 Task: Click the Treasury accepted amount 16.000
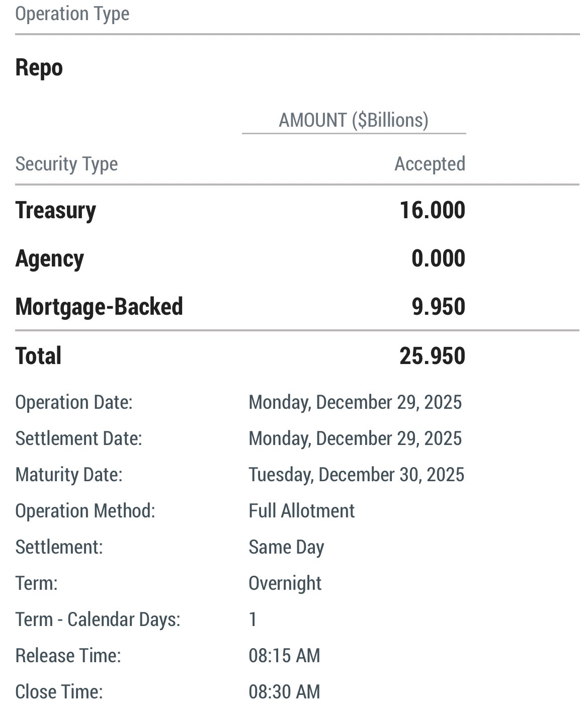432,210
